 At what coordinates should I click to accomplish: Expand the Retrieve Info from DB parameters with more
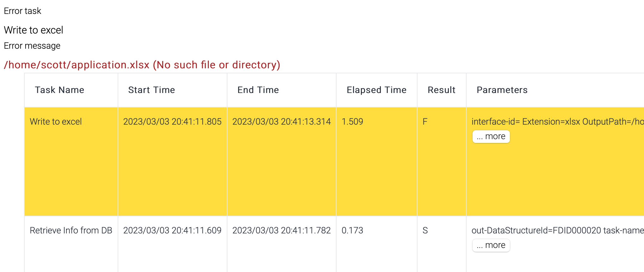point(491,245)
